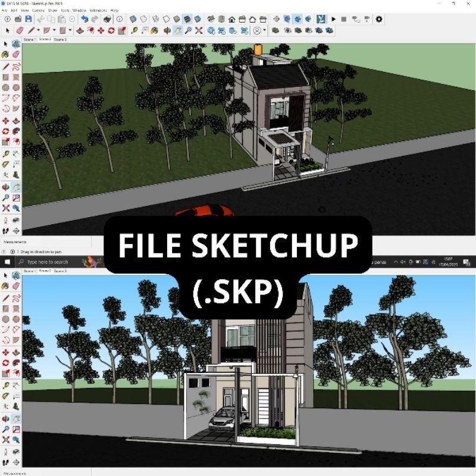Open the Camera menu
476x476 pixels.
[38, 10]
